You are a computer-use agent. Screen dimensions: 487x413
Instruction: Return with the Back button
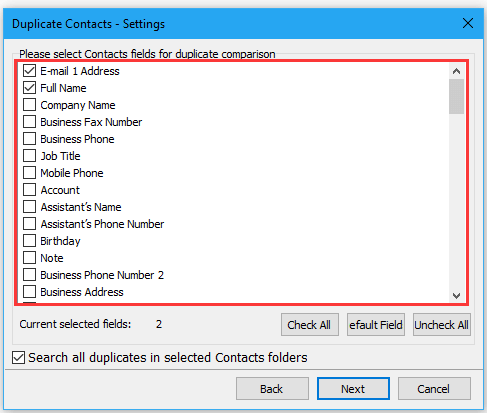point(272,389)
